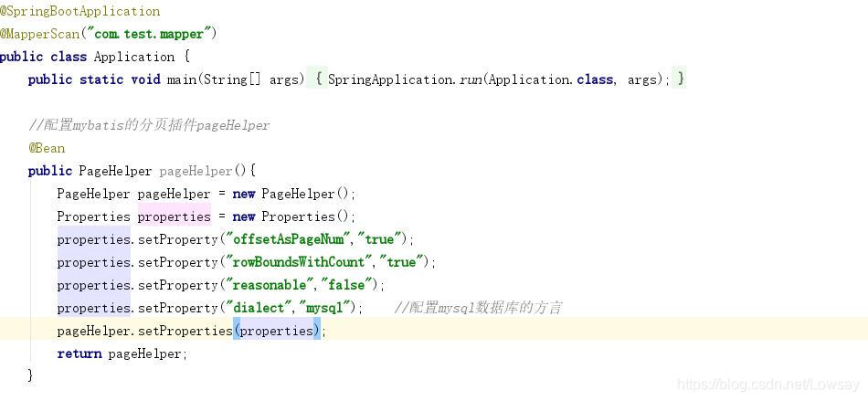868x401 pixels.
Task: Click the gray pageHelper() method name
Action: pyautogui.click(x=202, y=171)
